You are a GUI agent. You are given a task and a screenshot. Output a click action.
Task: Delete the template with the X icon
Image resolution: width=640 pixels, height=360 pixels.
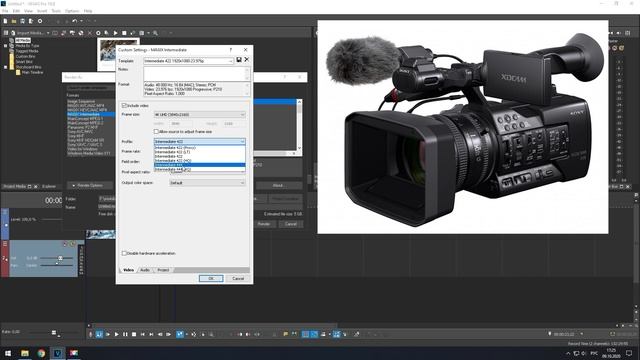click(247, 60)
